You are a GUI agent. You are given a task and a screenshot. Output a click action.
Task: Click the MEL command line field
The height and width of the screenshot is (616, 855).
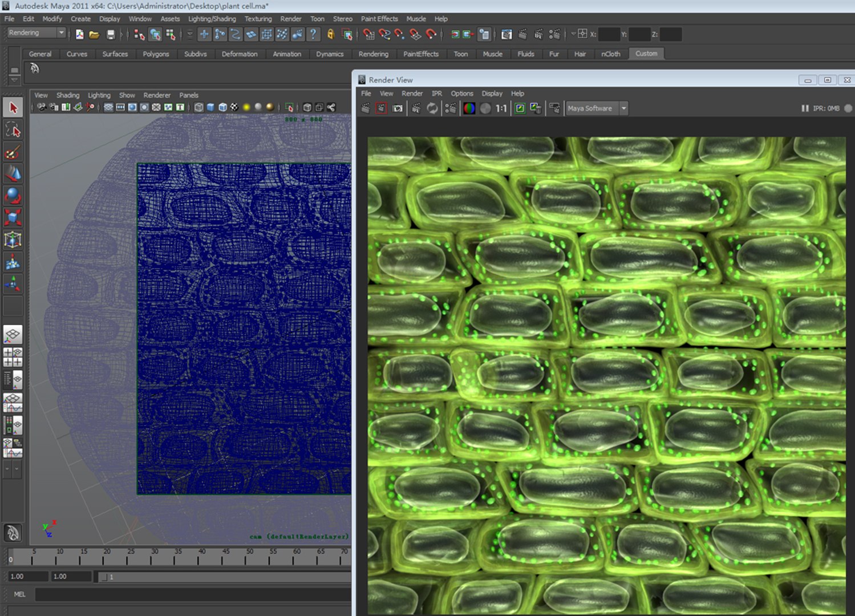(x=193, y=594)
